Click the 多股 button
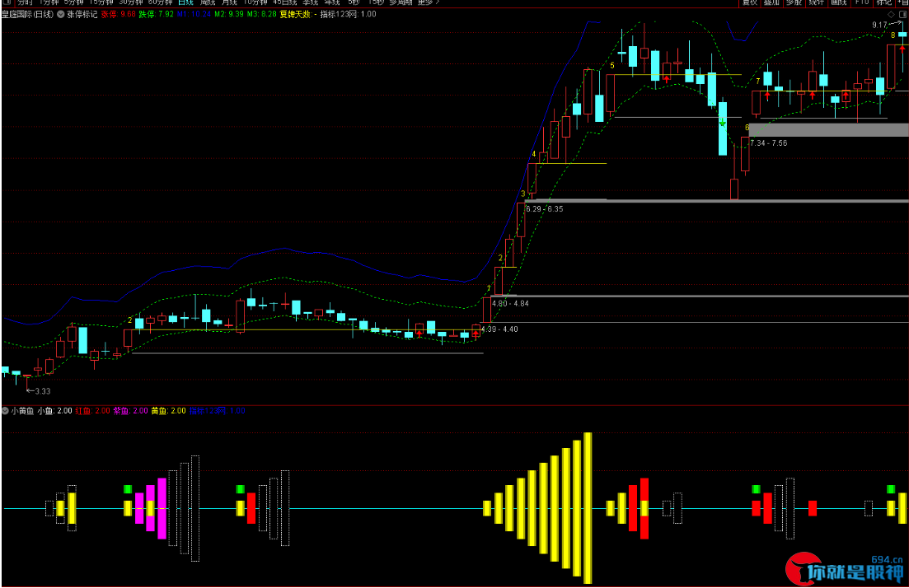Screen dimensions: 909x588 tap(794, 2)
